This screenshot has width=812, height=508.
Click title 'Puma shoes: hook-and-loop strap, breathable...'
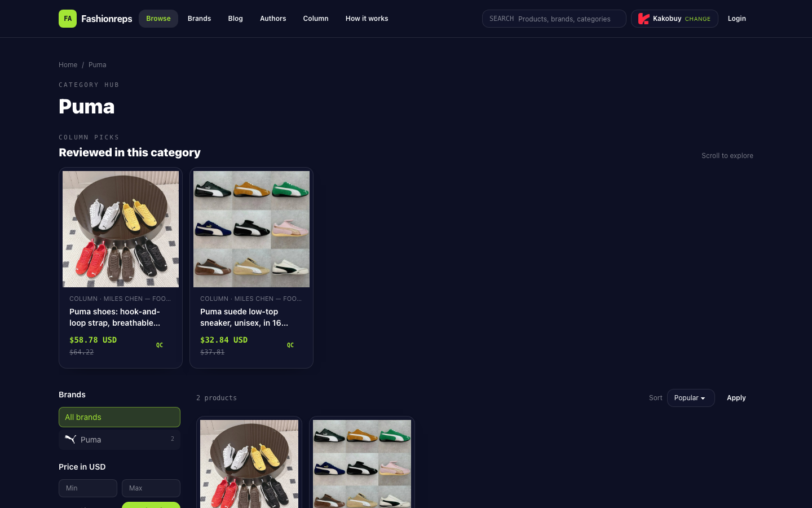pos(115,317)
